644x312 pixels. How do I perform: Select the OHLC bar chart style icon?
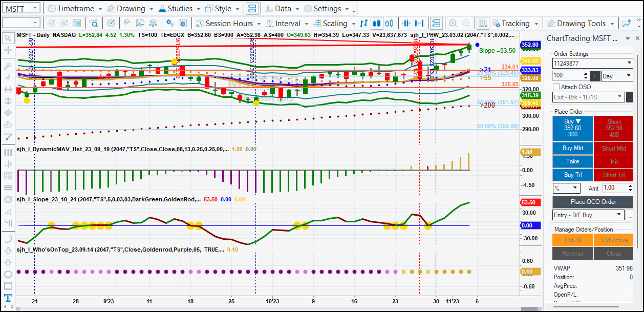pyautogui.click(x=364, y=24)
